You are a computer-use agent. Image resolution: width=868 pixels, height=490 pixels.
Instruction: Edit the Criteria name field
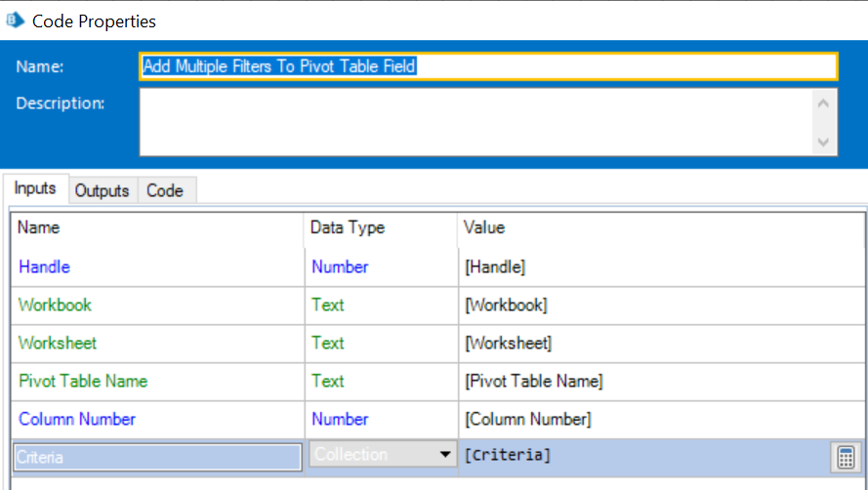pos(156,456)
